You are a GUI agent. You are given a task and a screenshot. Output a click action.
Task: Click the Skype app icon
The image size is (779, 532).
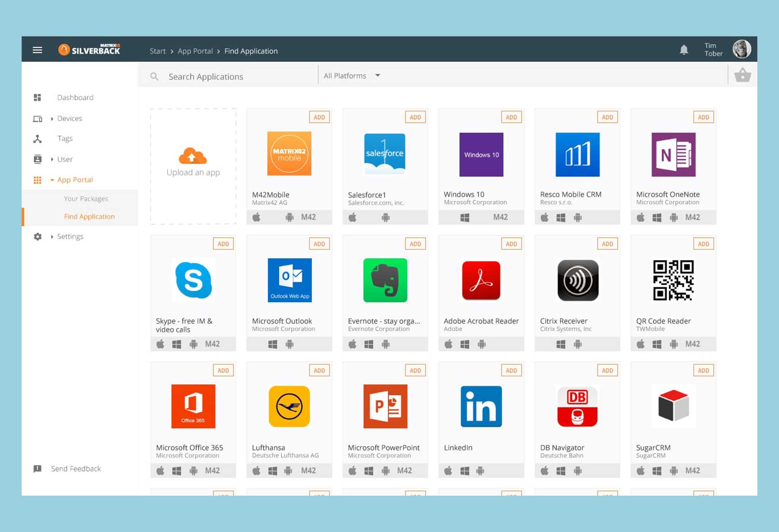(x=193, y=280)
